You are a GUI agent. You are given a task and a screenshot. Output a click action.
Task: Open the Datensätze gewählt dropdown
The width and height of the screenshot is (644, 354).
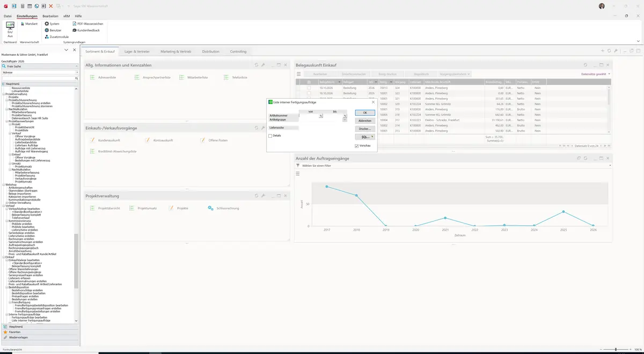click(x=596, y=74)
